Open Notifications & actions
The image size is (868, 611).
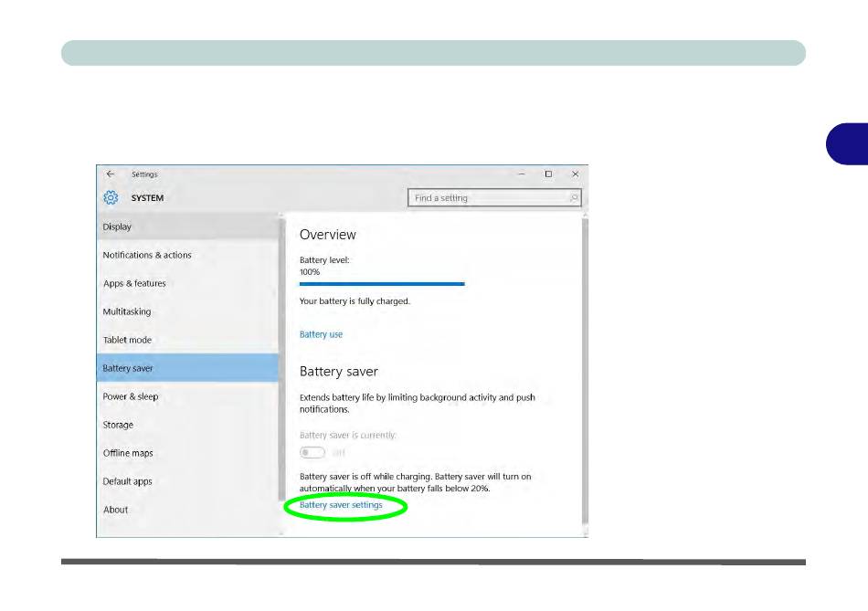click(x=187, y=255)
